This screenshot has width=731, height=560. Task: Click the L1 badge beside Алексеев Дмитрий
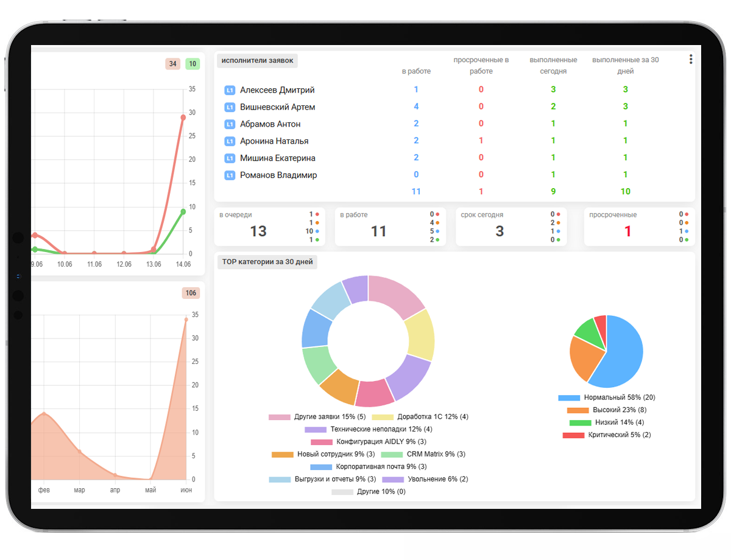click(230, 90)
